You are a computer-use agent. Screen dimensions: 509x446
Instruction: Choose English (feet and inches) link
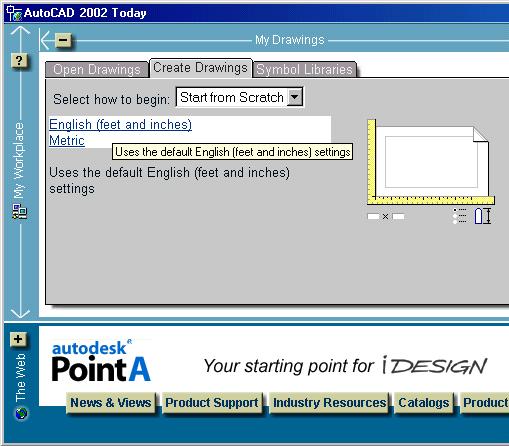point(120,124)
